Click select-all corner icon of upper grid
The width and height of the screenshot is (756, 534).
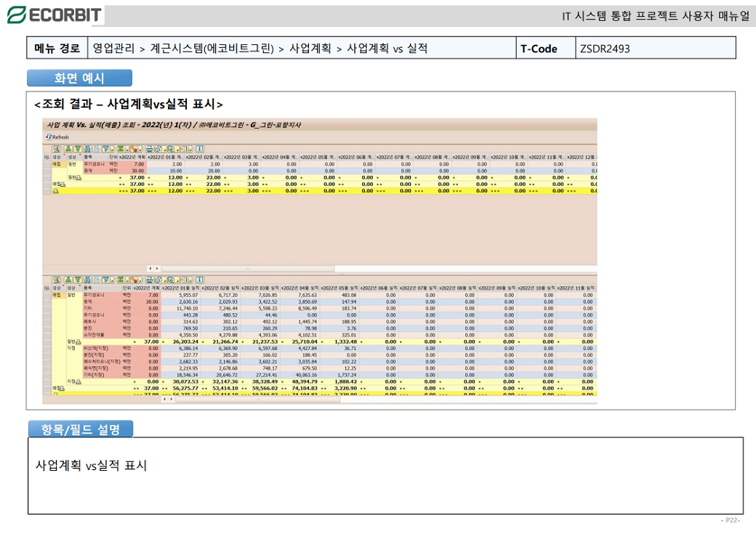pos(47,156)
